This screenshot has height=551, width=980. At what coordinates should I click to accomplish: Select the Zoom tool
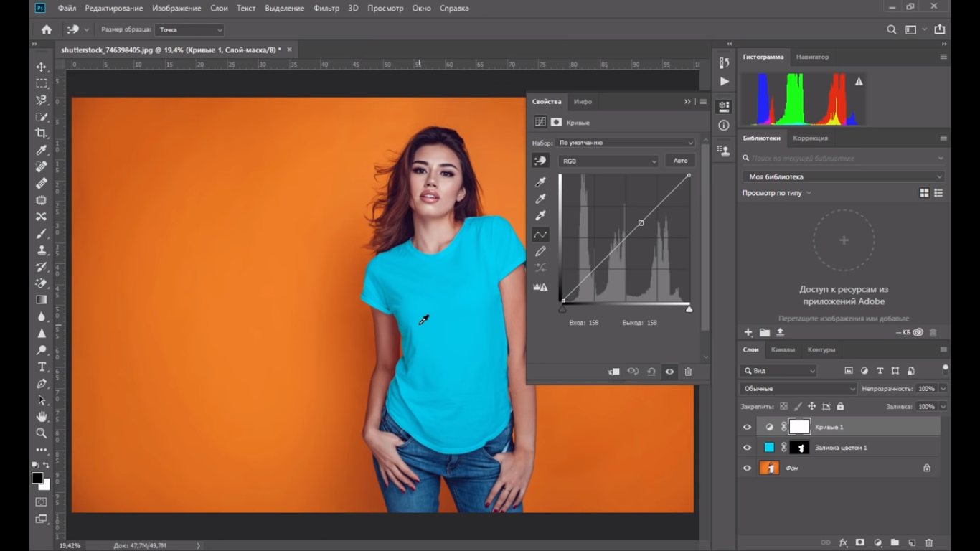coord(42,433)
